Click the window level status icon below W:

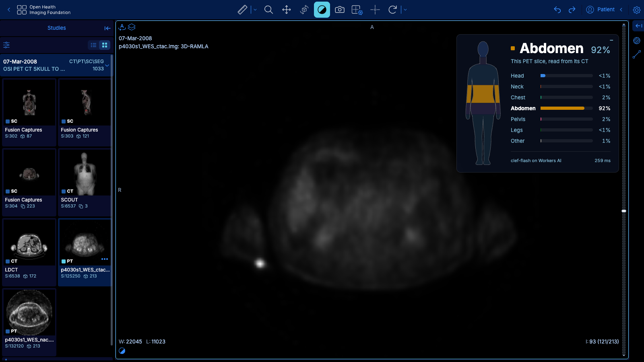[122, 351]
